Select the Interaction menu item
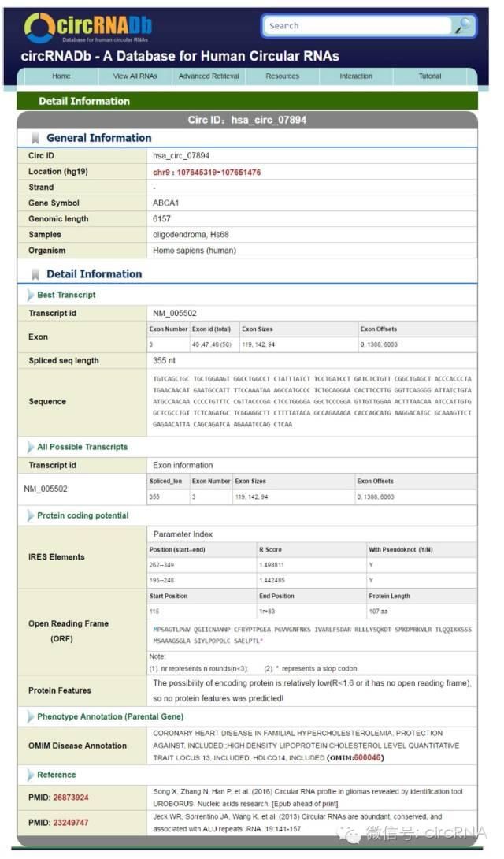The width and height of the screenshot is (504, 859). click(356, 76)
